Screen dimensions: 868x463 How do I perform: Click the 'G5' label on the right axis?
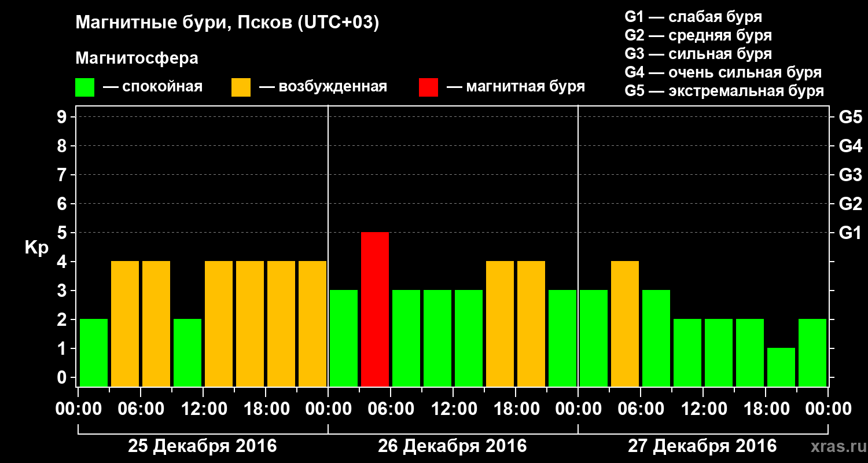point(850,117)
